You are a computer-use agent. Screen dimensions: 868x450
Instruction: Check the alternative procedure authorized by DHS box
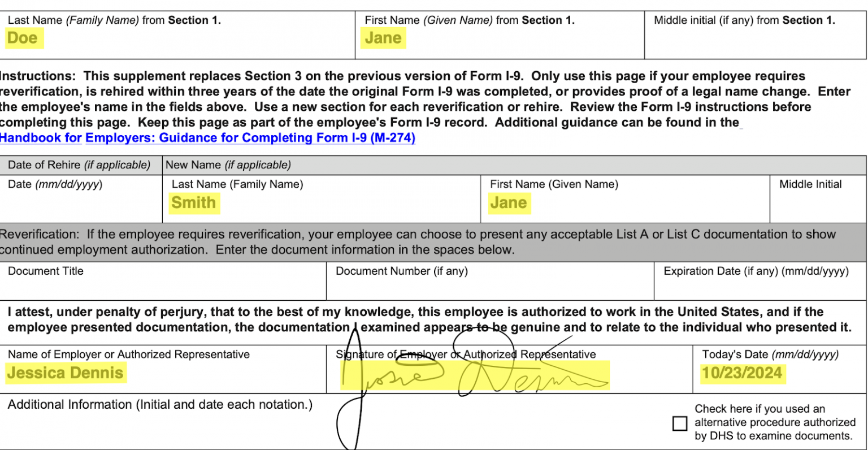(x=680, y=423)
